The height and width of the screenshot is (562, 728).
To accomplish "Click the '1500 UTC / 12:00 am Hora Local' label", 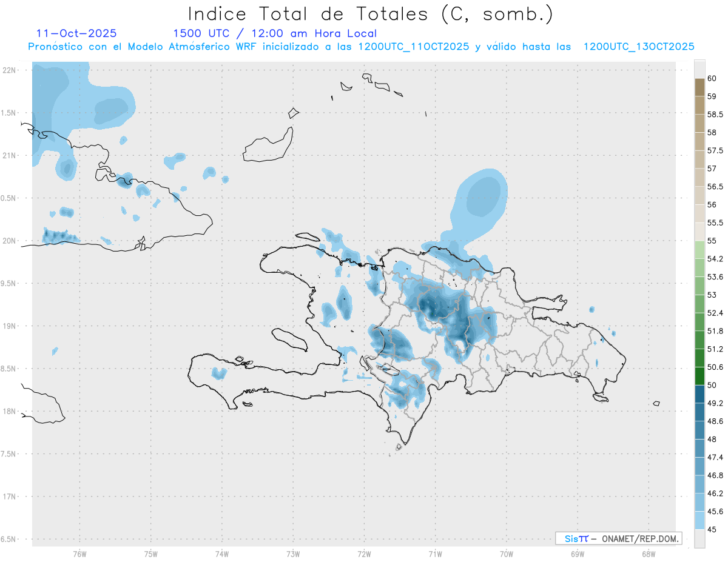I will tap(275, 33).
